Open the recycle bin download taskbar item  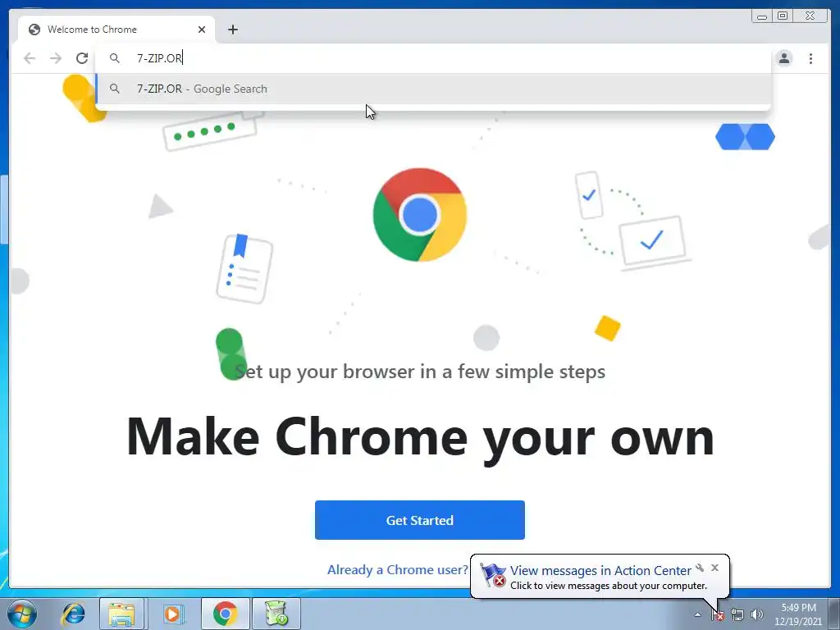[276, 614]
